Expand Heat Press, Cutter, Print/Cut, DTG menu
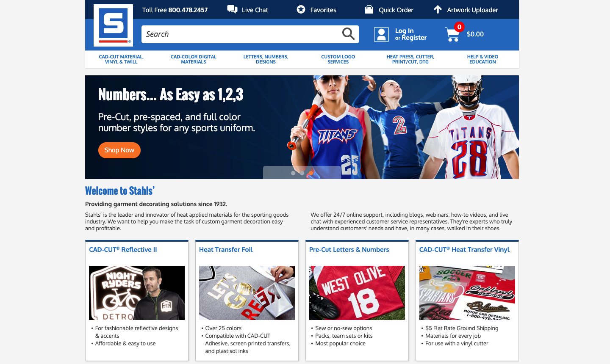Viewport: 610px width, 364px height. pos(410,59)
